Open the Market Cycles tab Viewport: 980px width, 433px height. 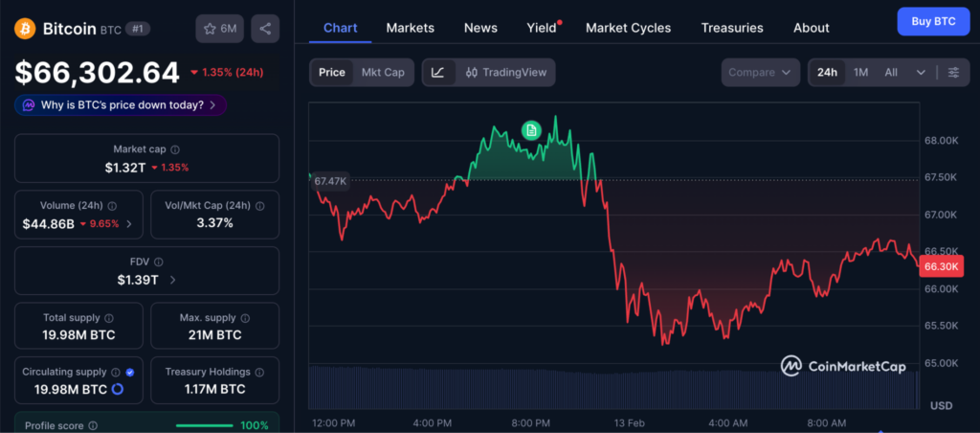coord(628,28)
